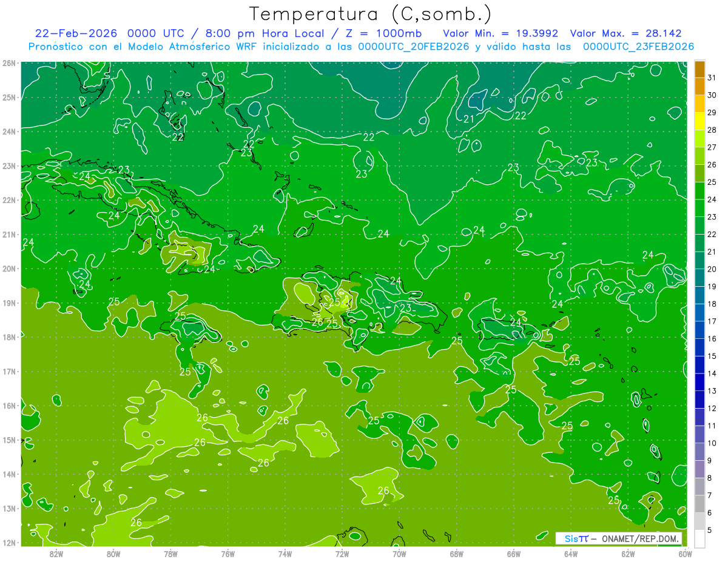
Task: Click the 64W longitude axis label
Action: [x=571, y=554]
